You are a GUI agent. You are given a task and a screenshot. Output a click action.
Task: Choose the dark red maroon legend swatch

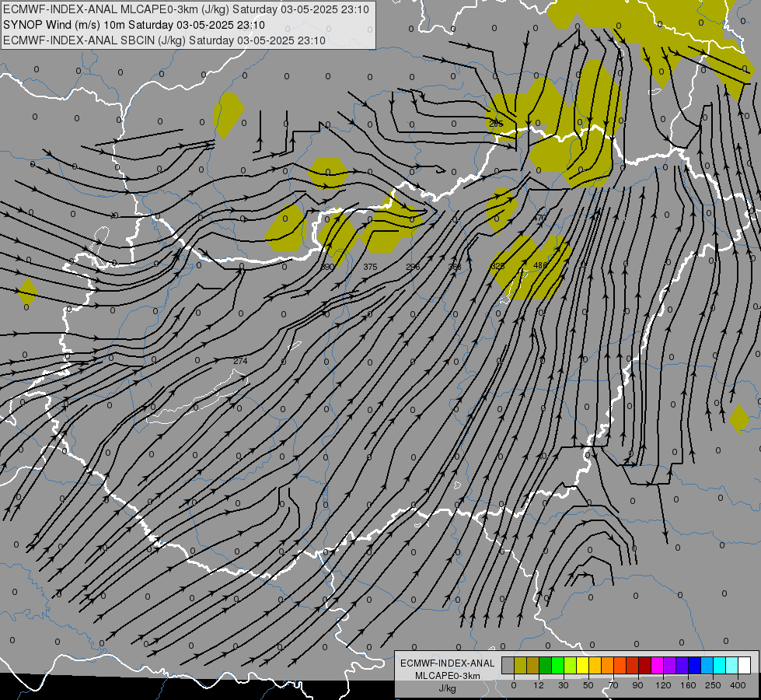pyautogui.click(x=645, y=666)
